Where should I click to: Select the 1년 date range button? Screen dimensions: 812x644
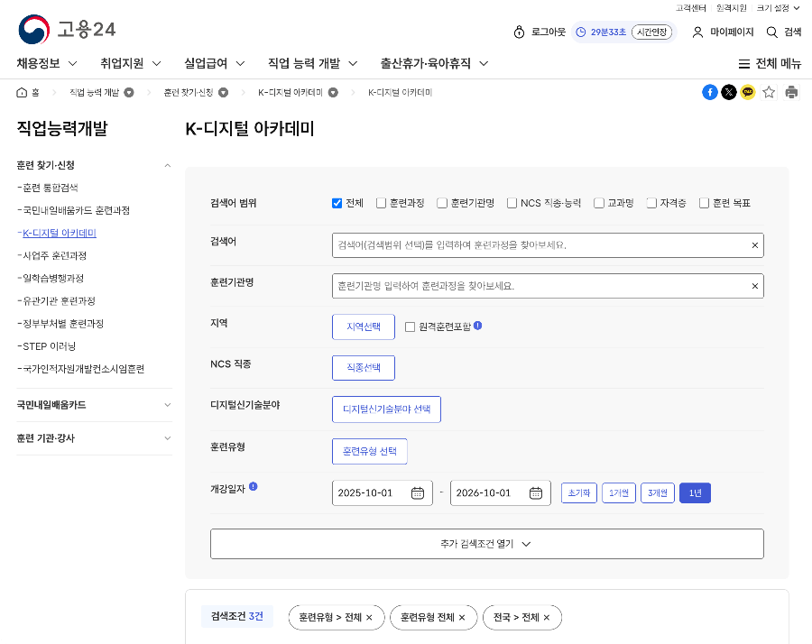(x=695, y=493)
